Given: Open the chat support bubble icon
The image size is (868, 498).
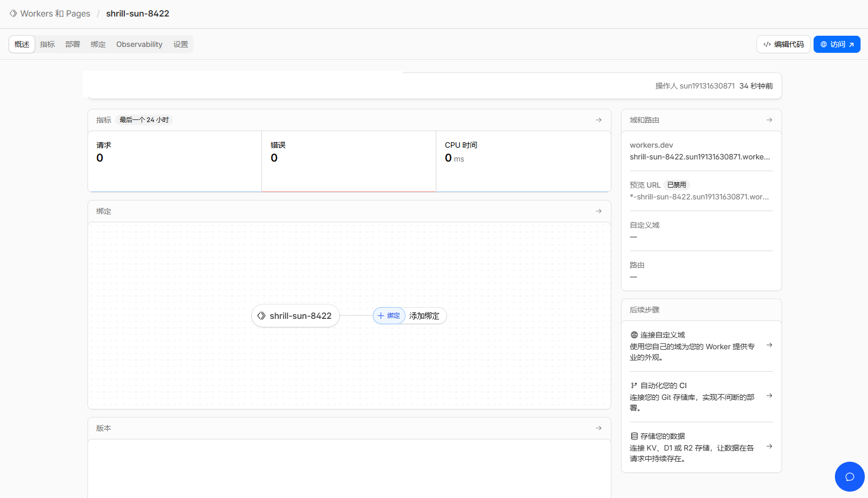Looking at the screenshot, I should [849, 477].
